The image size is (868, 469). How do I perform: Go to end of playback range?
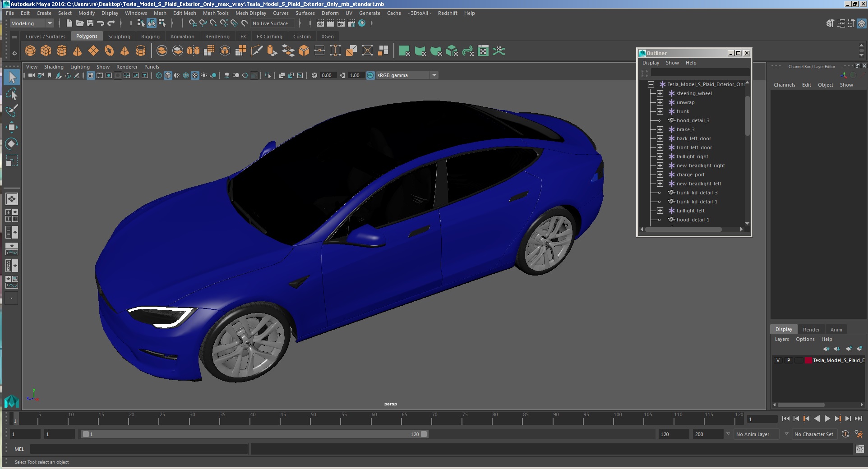[859, 419]
